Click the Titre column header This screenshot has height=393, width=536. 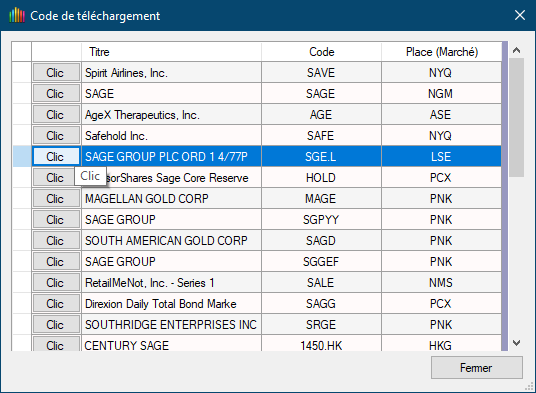click(171, 52)
